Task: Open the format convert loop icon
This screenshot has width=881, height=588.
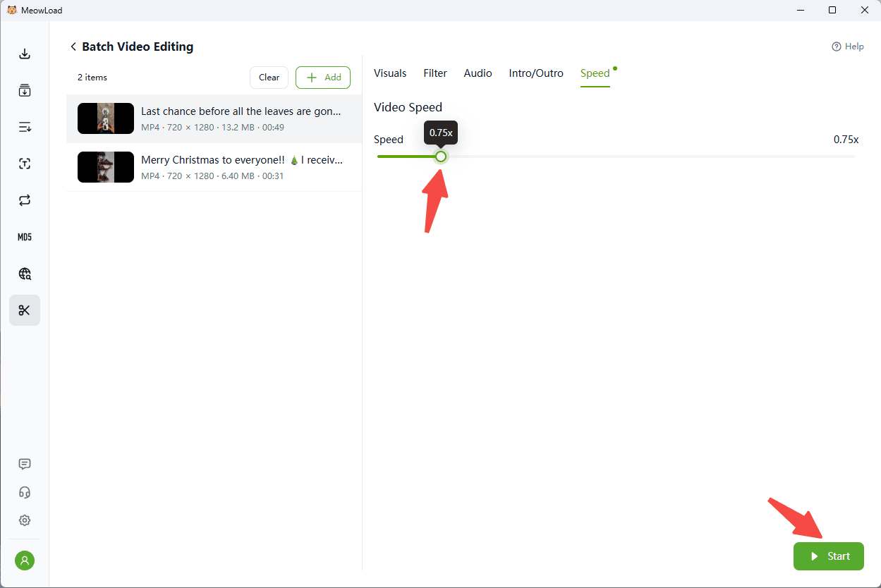Action: (x=25, y=200)
